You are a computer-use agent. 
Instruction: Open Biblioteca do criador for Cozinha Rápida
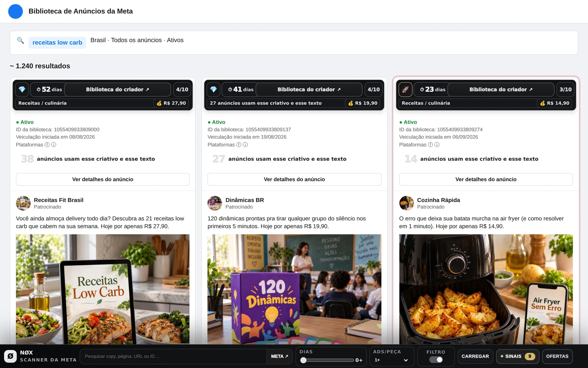coord(501,90)
